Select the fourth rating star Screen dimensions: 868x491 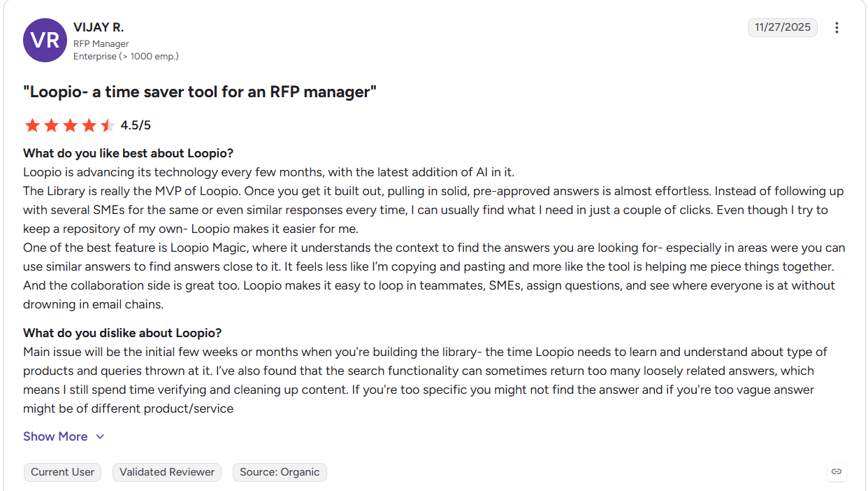click(x=89, y=126)
